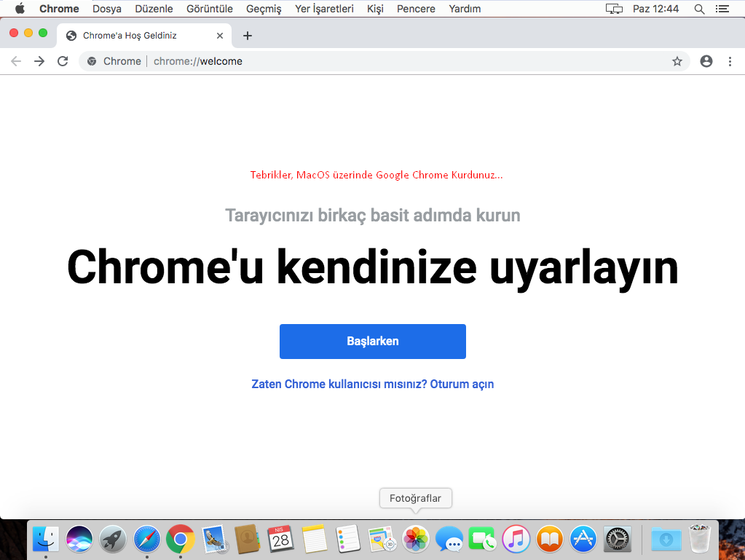Screen dimensions: 745x560
Task: Open Photos flower icon in dock
Action: [416, 539]
